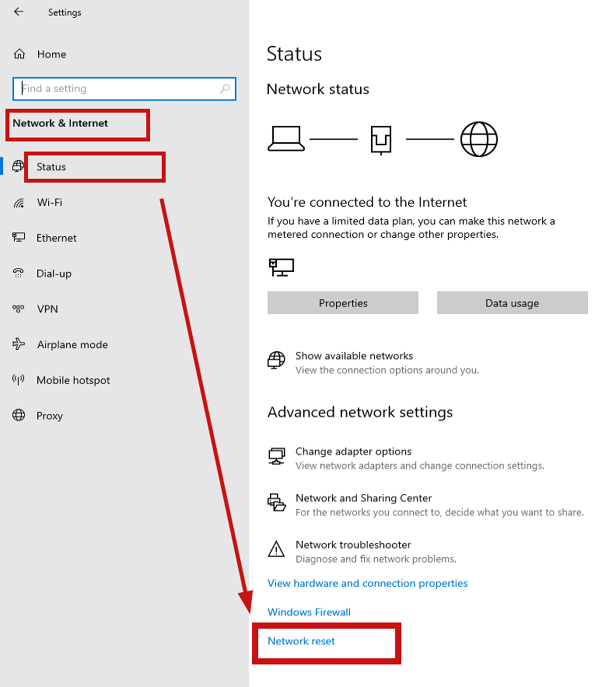Click the router icon in network diagram
Screen dimensions: 616x687
click(x=381, y=140)
